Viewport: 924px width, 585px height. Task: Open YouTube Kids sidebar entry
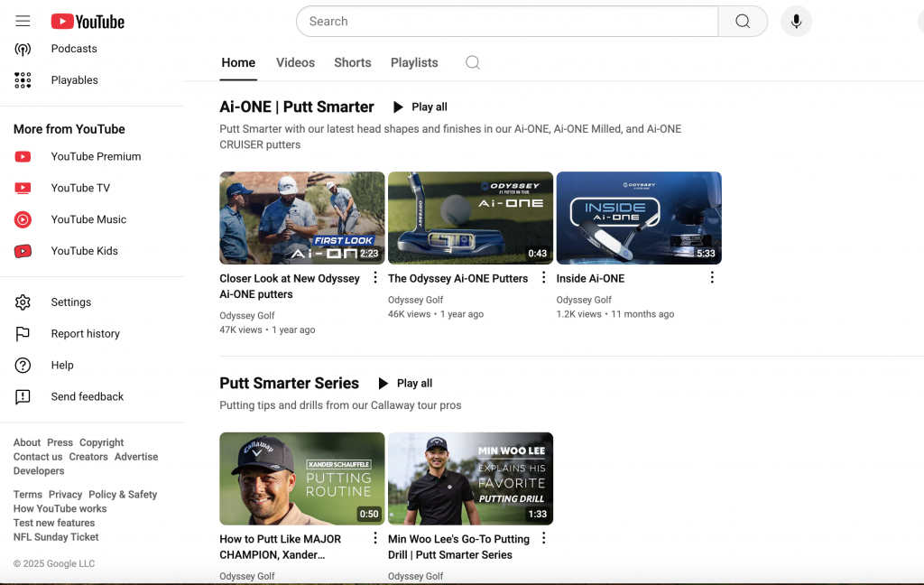(85, 251)
